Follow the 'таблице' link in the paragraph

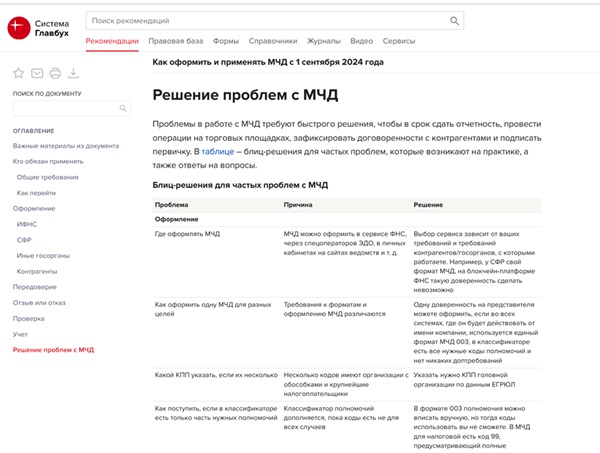point(222,149)
